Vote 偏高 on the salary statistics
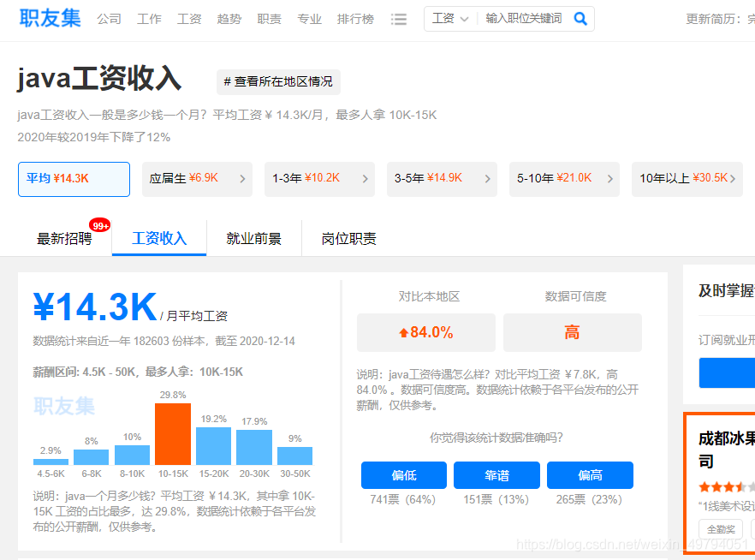The width and height of the screenshot is (755, 560). tap(589, 474)
